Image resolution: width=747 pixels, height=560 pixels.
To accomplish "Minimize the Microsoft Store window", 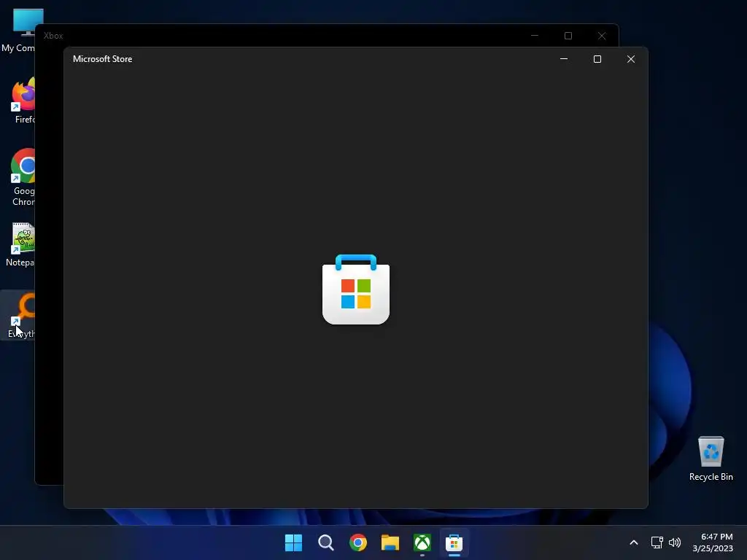I will point(564,59).
